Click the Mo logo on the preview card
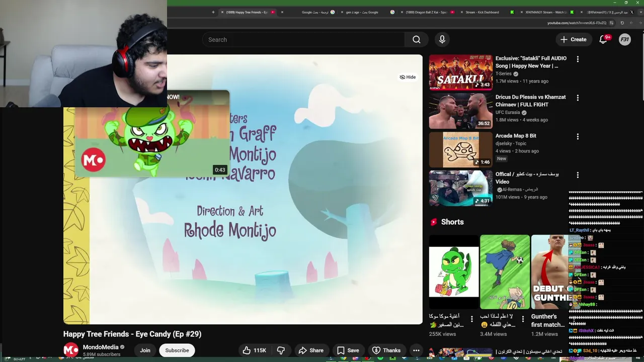The height and width of the screenshot is (362, 644). tap(94, 160)
